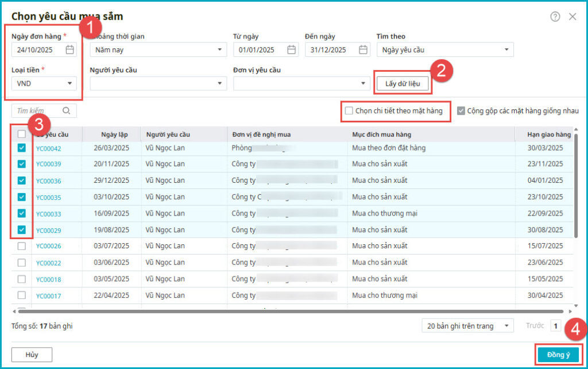This screenshot has height=369, width=588.
Task: Uncheck Cộng gộp các mặt hàng giống nhau
Action: 461,111
